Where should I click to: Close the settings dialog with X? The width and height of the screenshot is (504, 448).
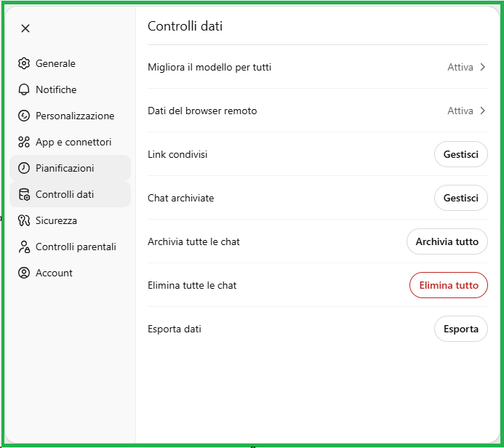25,28
